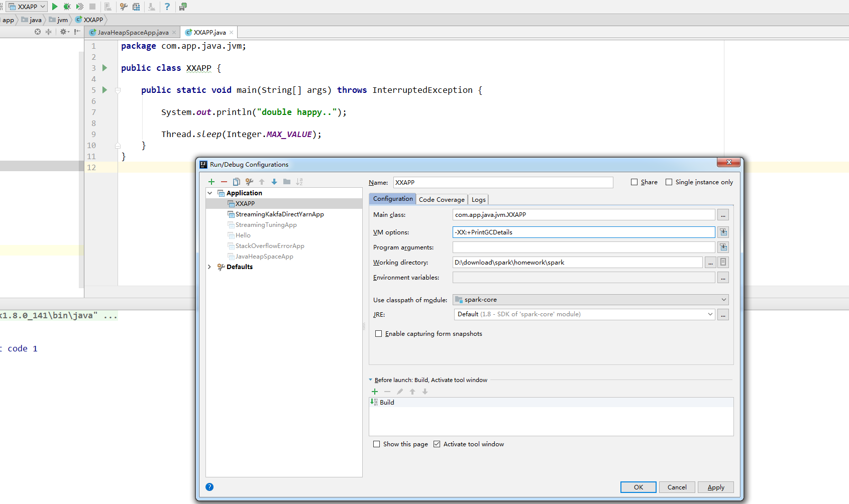Open the wrench Settings icon in main toolbar
This screenshot has height=504, width=849.
(124, 7)
